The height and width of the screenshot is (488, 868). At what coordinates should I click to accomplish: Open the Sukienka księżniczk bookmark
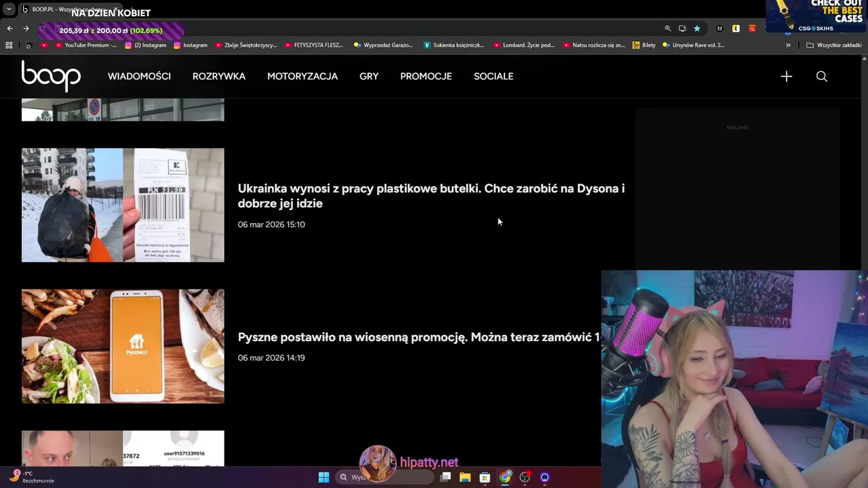click(x=454, y=45)
